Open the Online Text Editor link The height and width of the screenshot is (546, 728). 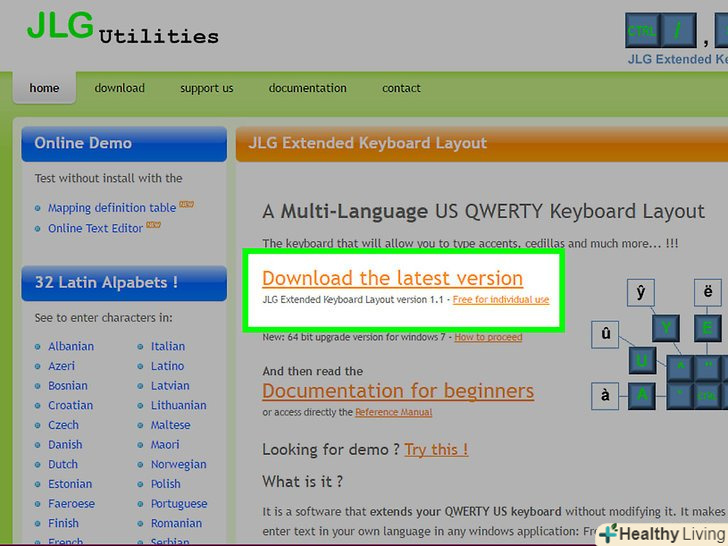click(95, 228)
